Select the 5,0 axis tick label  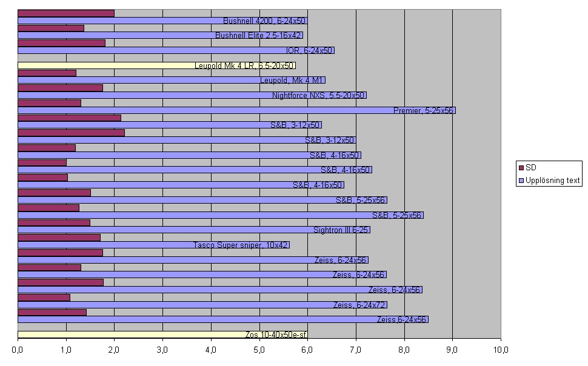point(259,350)
